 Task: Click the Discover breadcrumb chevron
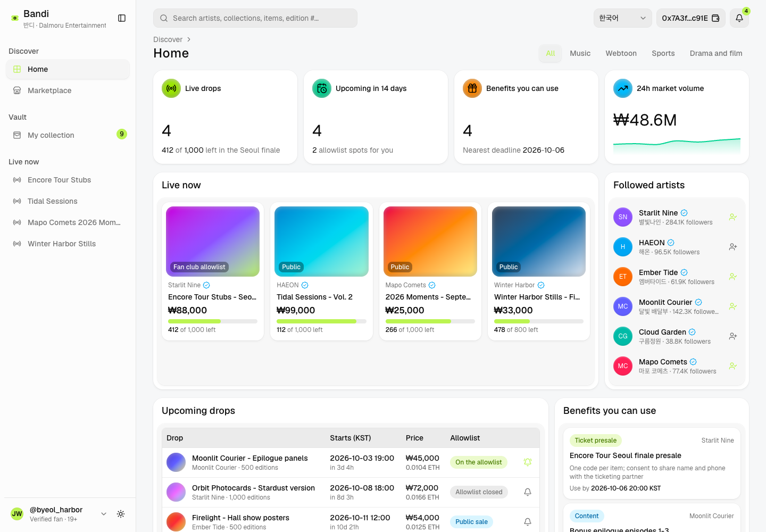click(x=189, y=39)
